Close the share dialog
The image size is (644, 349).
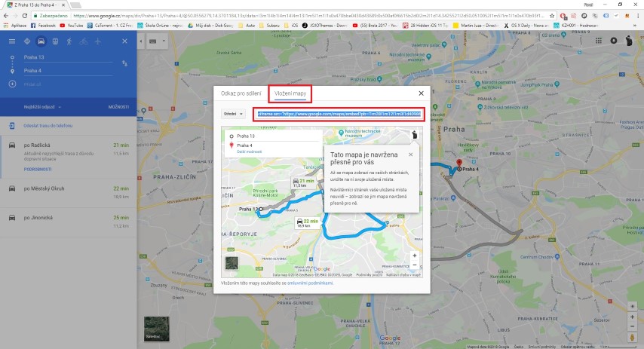click(421, 93)
